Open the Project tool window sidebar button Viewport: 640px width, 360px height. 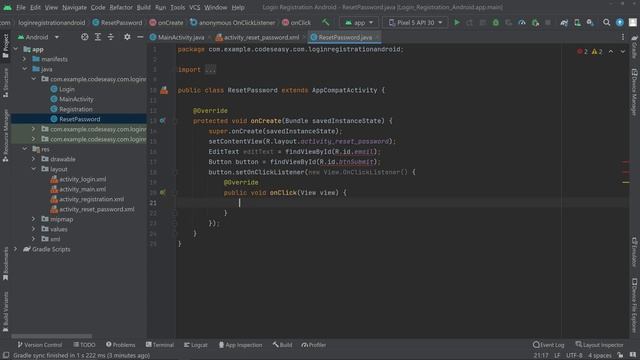click(5, 46)
